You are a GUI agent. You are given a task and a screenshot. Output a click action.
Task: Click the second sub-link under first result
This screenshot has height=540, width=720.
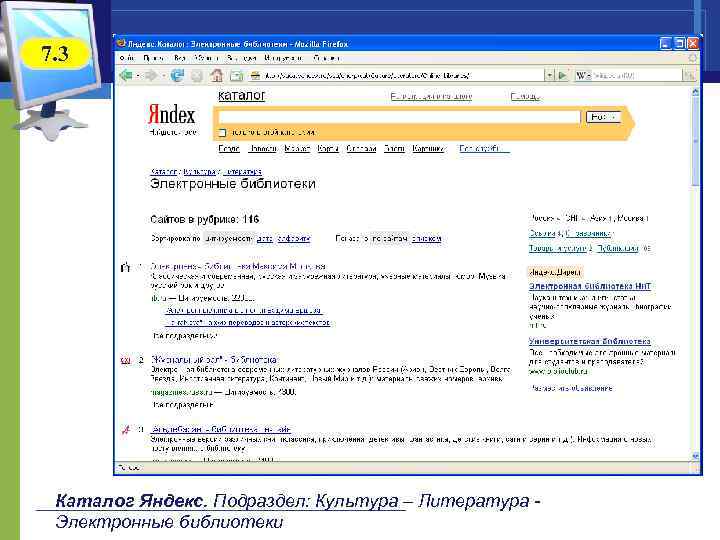click(x=248, y=323)
